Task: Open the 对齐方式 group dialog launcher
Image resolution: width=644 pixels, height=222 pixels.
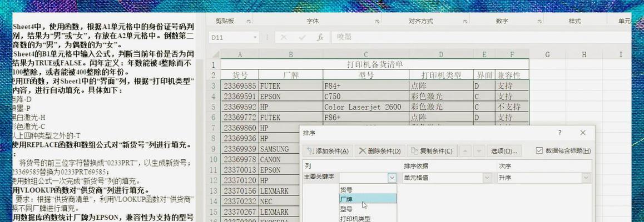Action: pos(465,21)
